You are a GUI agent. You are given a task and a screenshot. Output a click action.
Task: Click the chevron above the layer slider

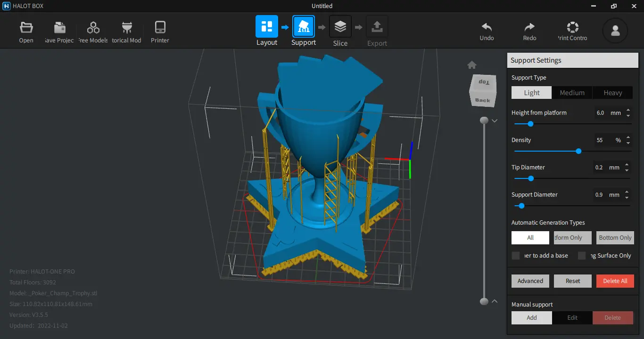coord(495,121)
